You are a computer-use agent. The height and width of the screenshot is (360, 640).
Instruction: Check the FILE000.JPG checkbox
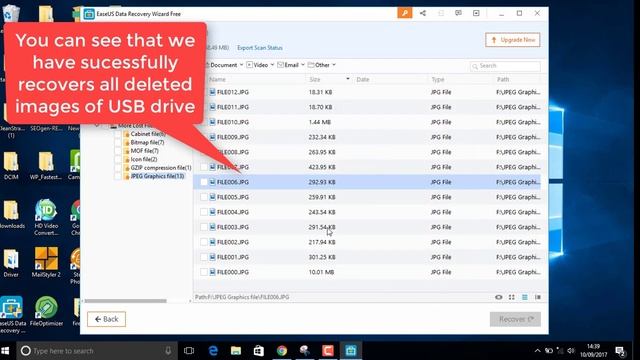[x=204, y=272]
